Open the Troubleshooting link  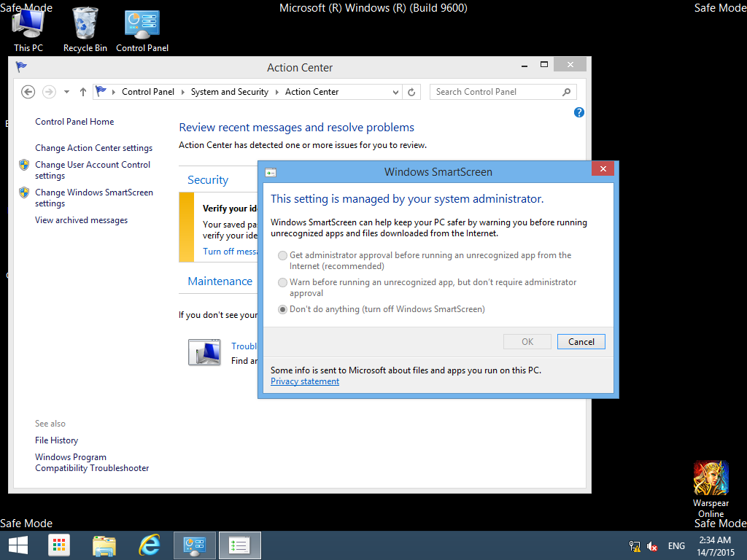click(244, 346)
